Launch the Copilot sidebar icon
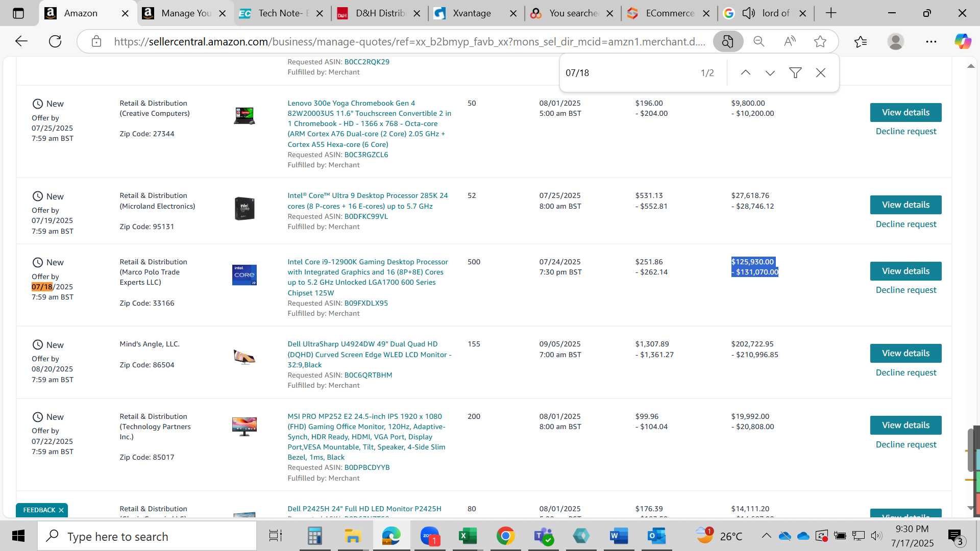980x551 pixels. 963,41
